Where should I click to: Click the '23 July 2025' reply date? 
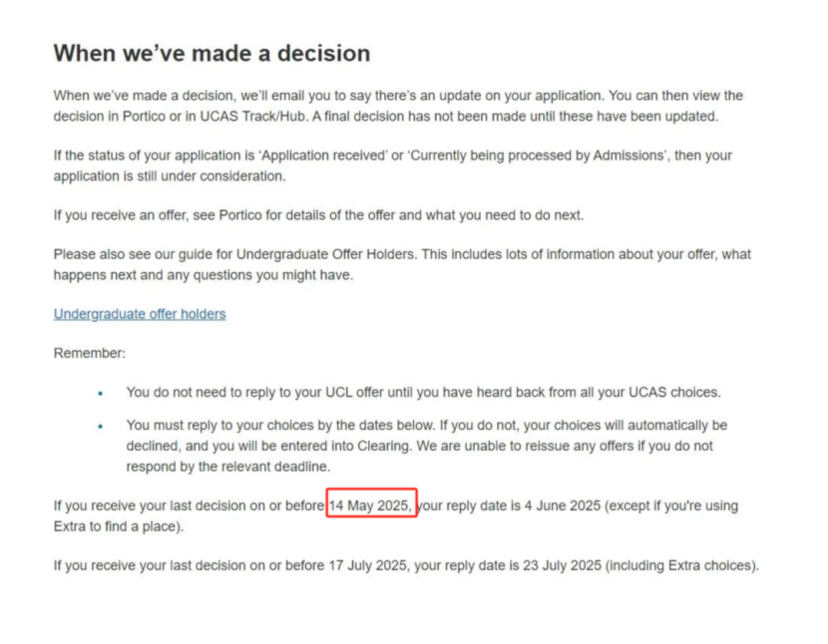pos(562,566)
